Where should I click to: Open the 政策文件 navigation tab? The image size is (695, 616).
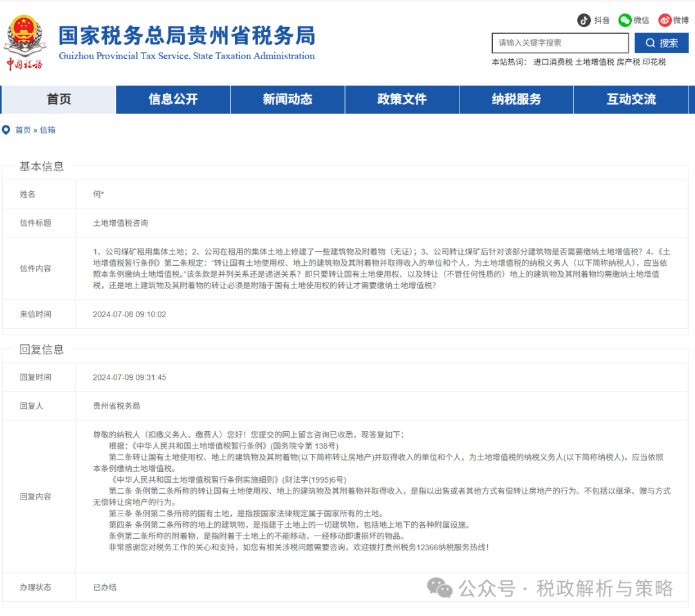coord(402,100)
